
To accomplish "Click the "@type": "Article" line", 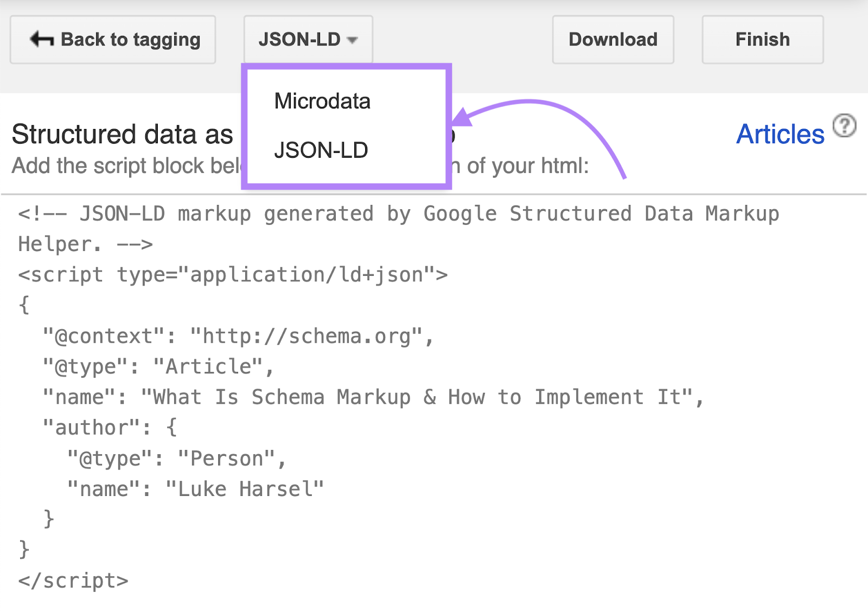I will (158, 367).
